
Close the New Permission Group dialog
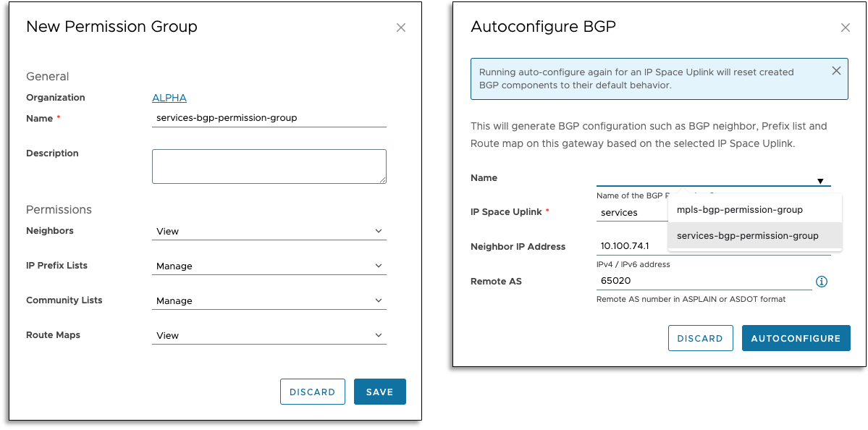401,28
